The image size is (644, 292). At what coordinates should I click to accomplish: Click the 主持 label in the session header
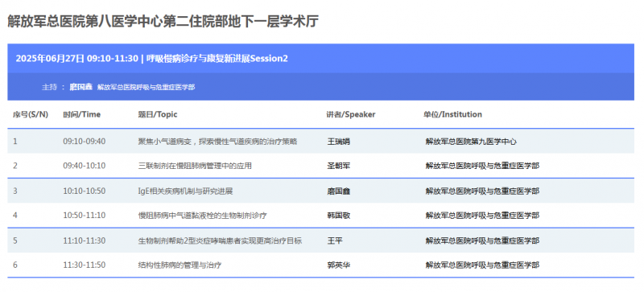[x=49, y=87]
